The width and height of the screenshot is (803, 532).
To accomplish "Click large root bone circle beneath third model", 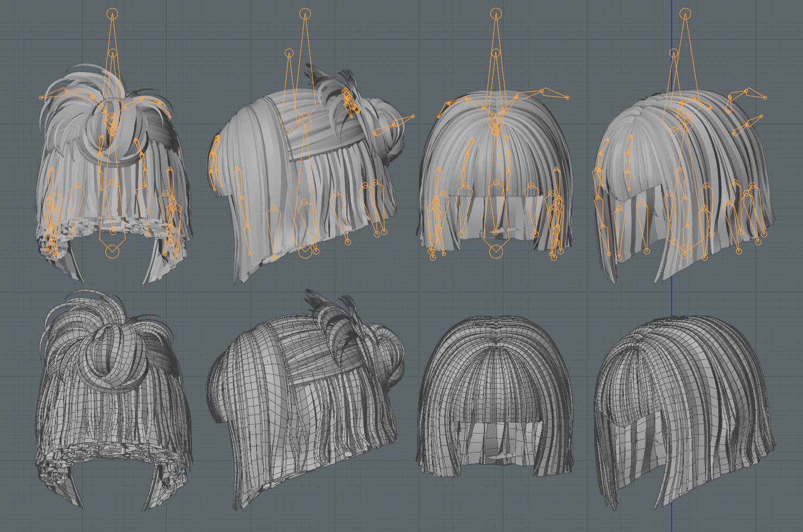I will pos(496,251).
